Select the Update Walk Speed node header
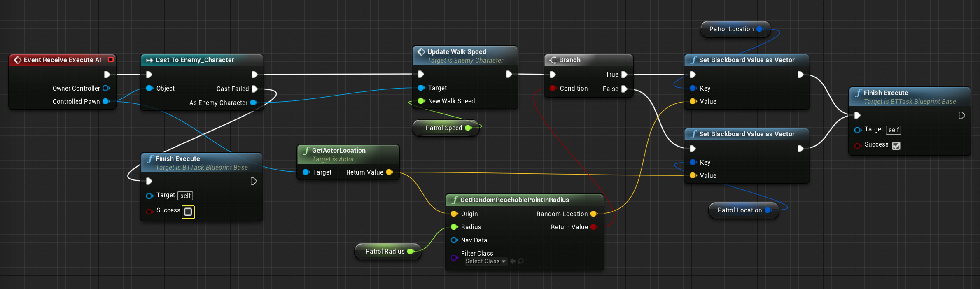This screenshot has width=980, height=289. (x=457, y=52)
